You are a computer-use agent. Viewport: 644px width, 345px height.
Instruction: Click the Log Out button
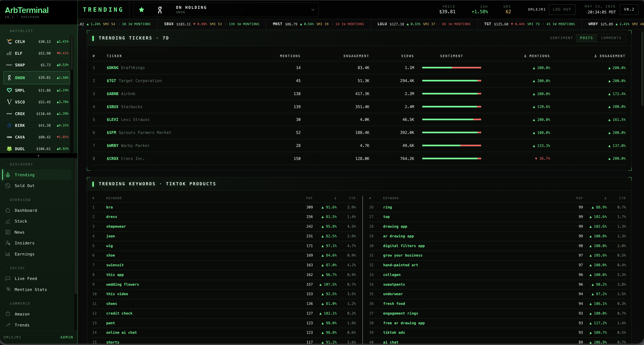coord(562,9)
